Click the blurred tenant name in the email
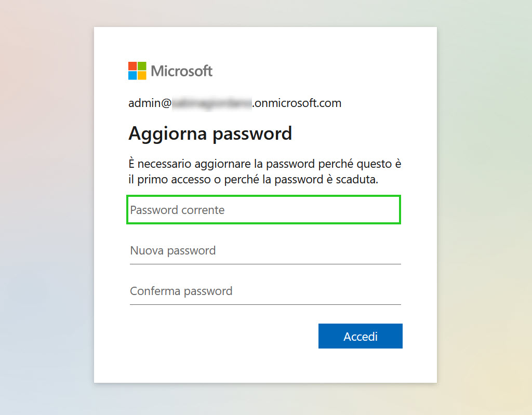This screenshot has height=415, width=532. click(x=212, y=103)
